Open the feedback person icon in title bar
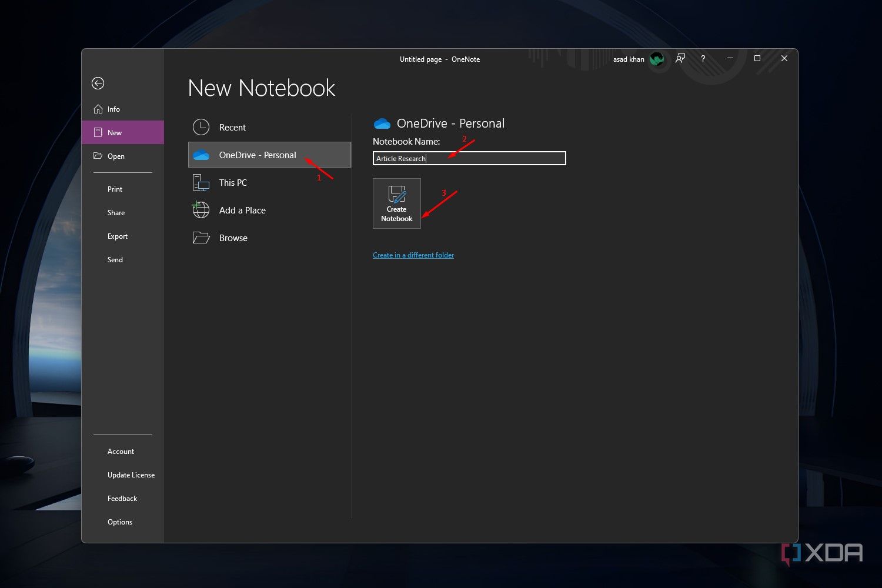This screenshot has width=882, height=588. pos(680,58)
